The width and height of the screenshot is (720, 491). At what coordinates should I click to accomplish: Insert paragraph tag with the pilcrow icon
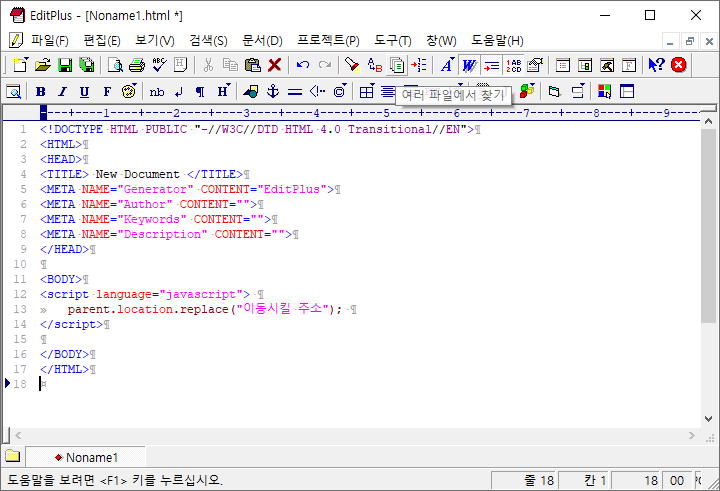(x=200, y=92)
